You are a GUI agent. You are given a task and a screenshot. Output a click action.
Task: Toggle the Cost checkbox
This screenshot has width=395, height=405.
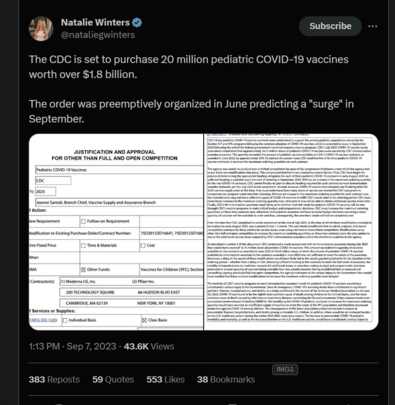click(143, 245)
